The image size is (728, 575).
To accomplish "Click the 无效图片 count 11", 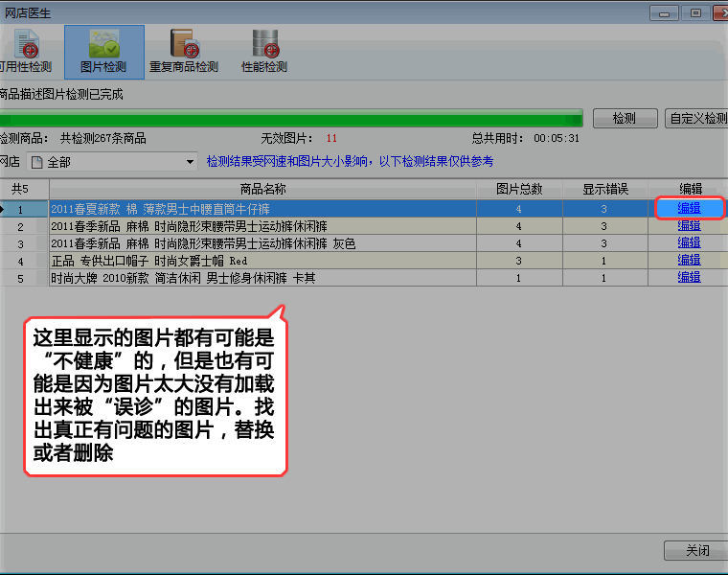I will point(331,138).
